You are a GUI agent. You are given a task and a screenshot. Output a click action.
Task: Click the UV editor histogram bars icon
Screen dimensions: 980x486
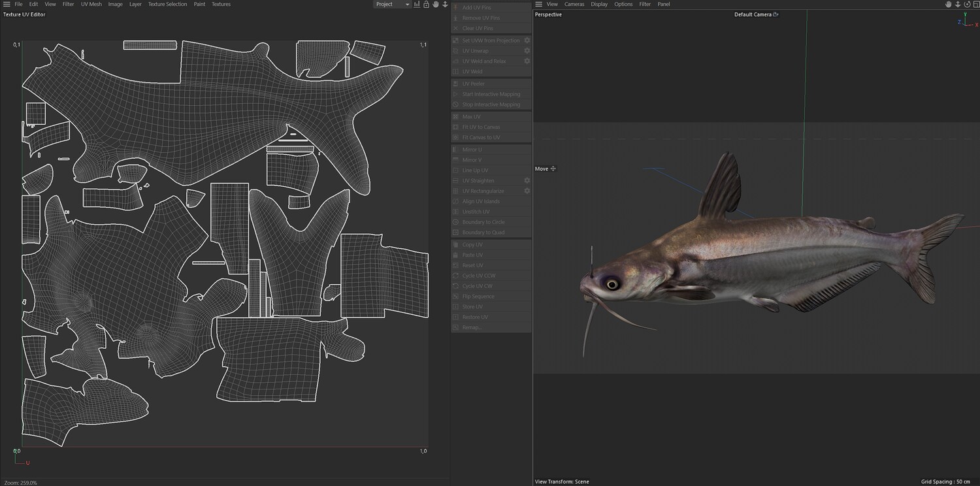(417, 5)
